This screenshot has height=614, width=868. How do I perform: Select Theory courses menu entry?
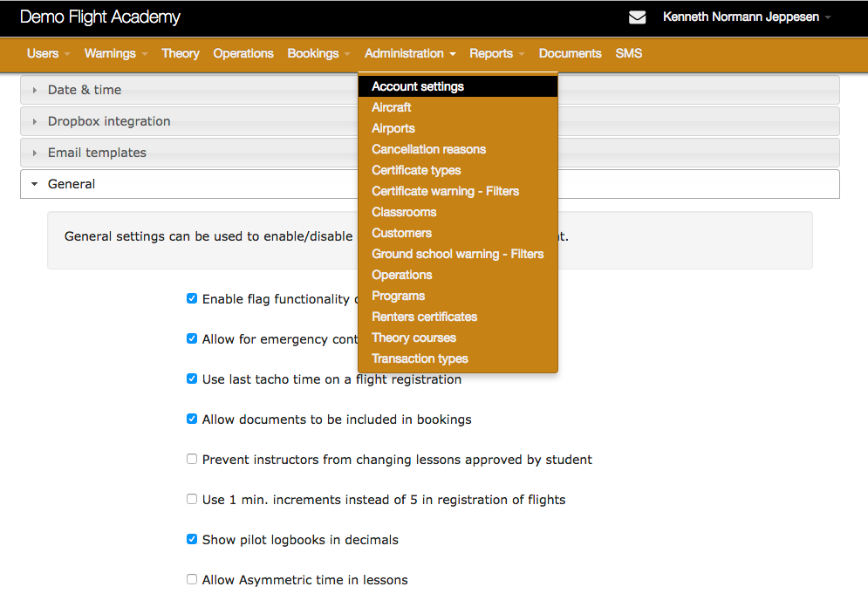(458, 338)
